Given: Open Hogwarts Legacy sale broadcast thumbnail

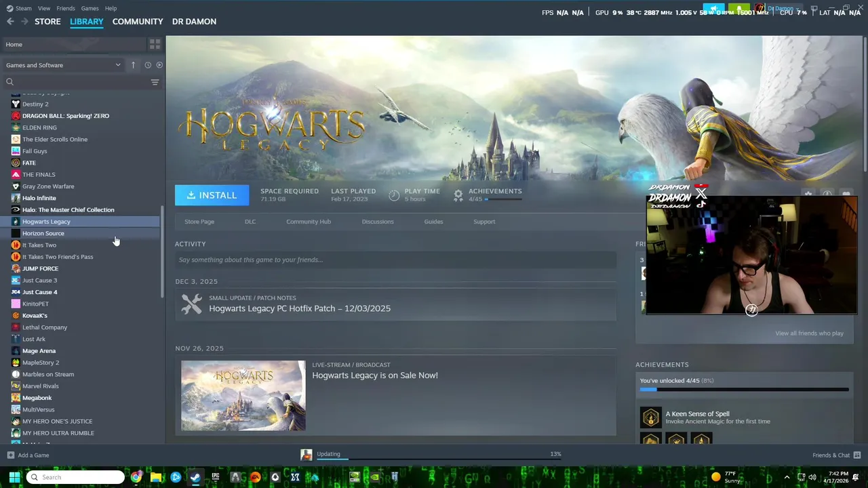Looking at the screenshot, I should click(243, 396).
